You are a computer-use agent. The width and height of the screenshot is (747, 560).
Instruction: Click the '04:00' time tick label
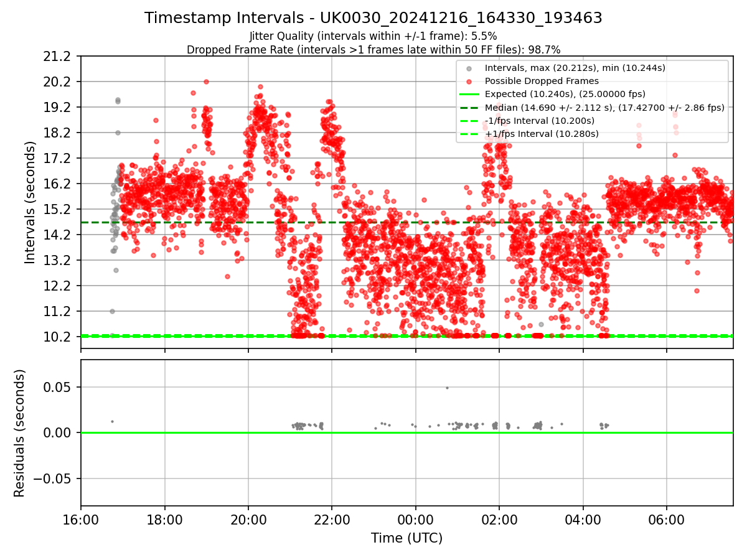coord(583,520)
